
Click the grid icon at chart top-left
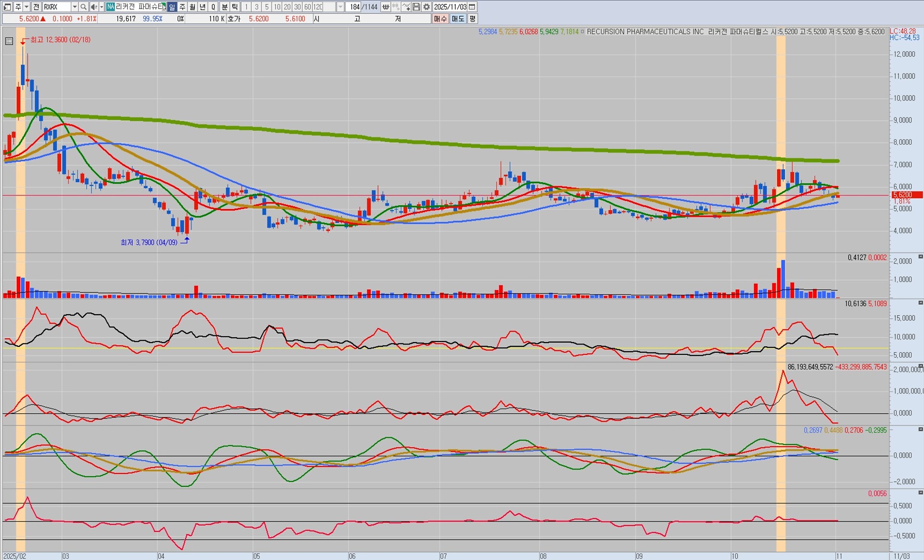tap(9, 41)
